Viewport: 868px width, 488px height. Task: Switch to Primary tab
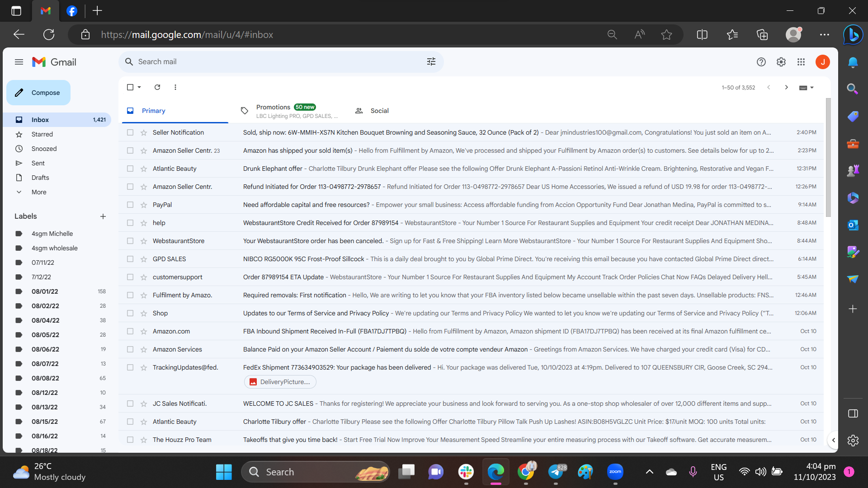(x=175, y=111)
